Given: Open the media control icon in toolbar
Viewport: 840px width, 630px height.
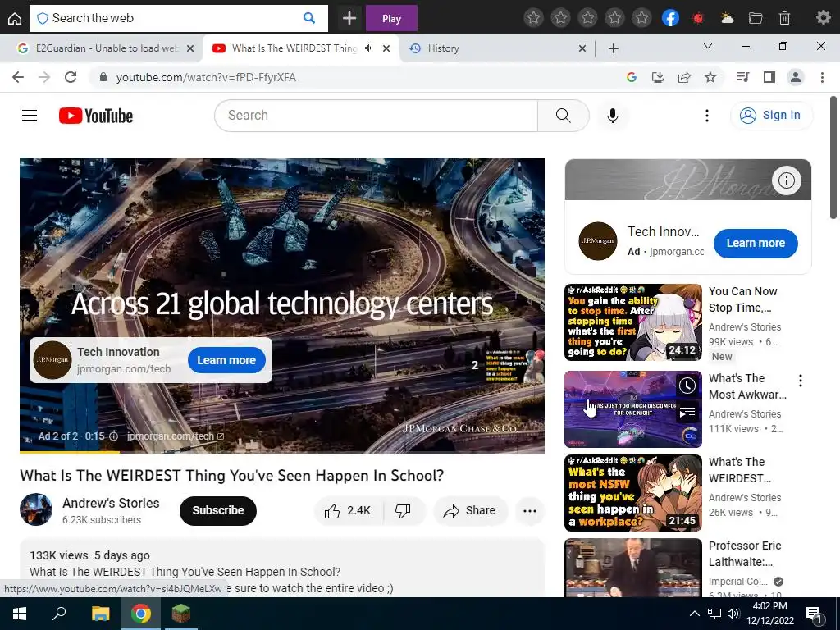Looking at the screenshot, I should click(x=742, y=77).
